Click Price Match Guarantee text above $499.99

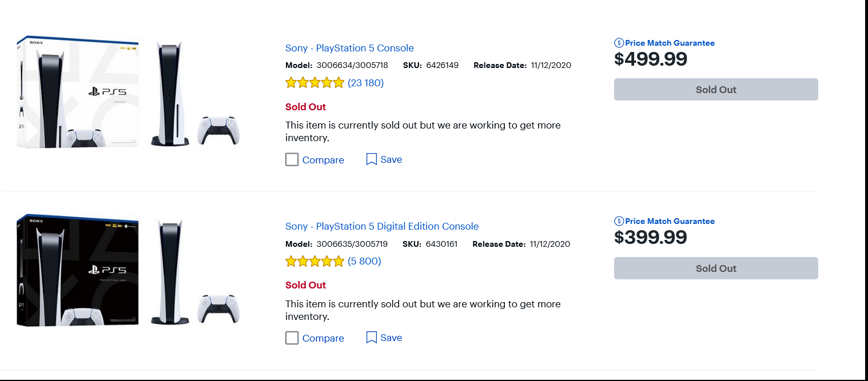pyautogui.click(x=670, y=43)
